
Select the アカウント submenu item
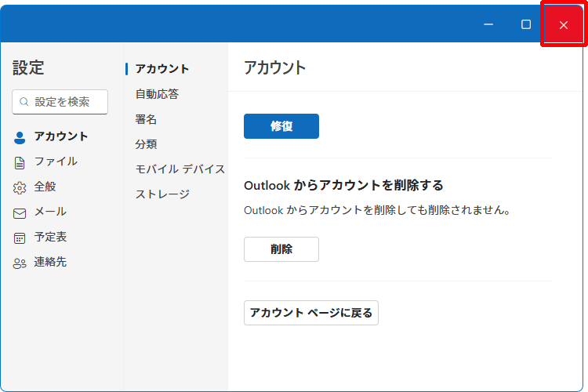(x=162, y=69)
